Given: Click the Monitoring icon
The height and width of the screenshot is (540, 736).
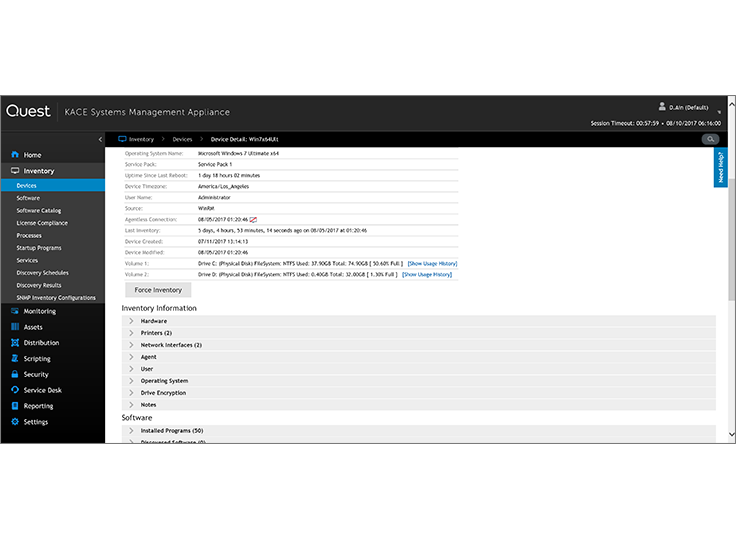Looking at the screenshot, I should pyautogui.click(x=15, y=311).
